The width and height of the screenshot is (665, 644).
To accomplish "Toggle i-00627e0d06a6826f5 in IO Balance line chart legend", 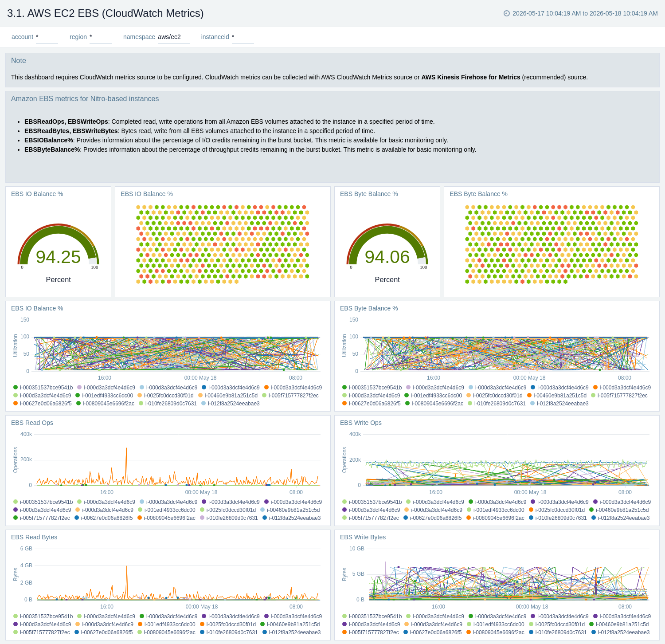I will pyautogui.click(x=43, y=404).
